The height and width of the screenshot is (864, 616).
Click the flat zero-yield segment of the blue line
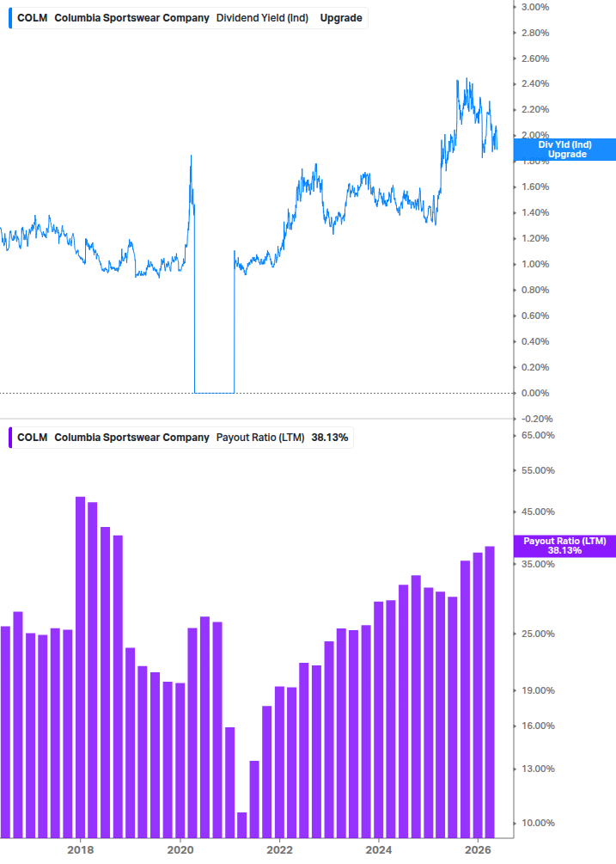click(215, 393)
